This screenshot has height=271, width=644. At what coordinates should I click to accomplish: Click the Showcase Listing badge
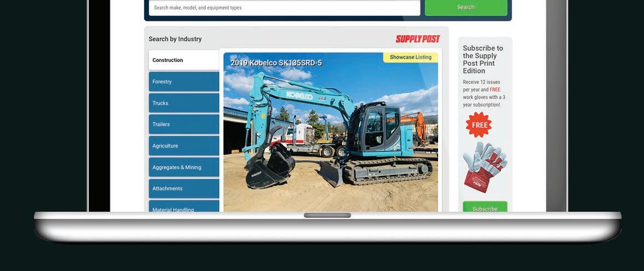coord(410,57)
